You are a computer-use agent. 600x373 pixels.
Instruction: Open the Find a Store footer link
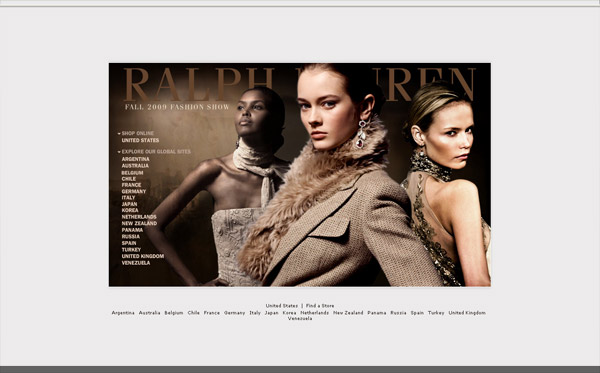320,306
